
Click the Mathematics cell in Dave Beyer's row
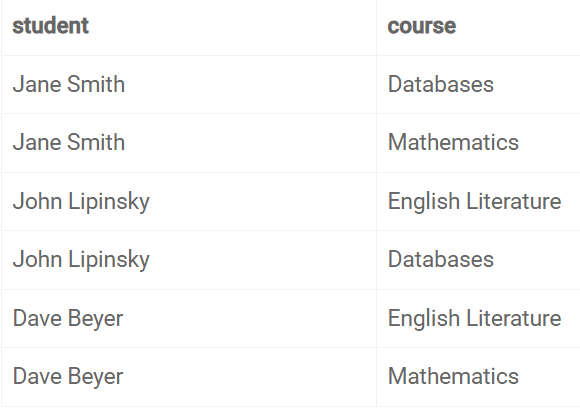click(453, 376)
